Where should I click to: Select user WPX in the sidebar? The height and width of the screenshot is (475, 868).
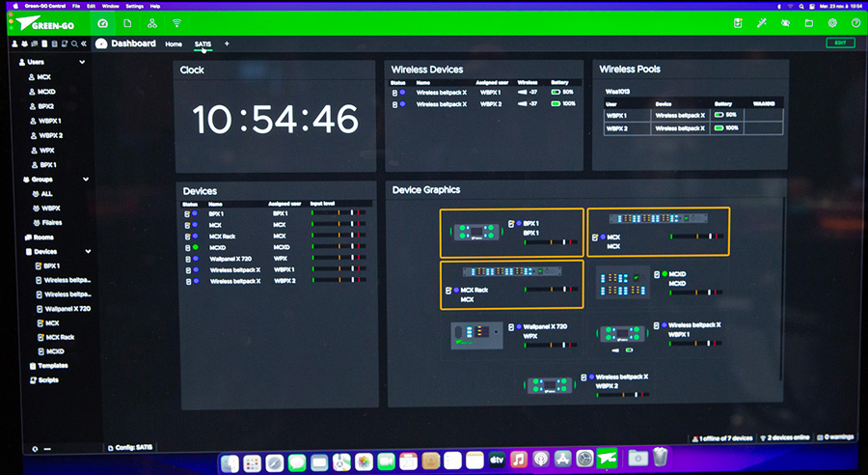click(x=43, y=151)
